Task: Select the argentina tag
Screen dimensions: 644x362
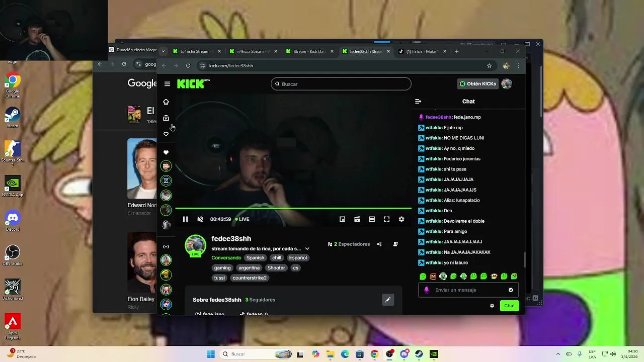Action: [x=249, y=267]
